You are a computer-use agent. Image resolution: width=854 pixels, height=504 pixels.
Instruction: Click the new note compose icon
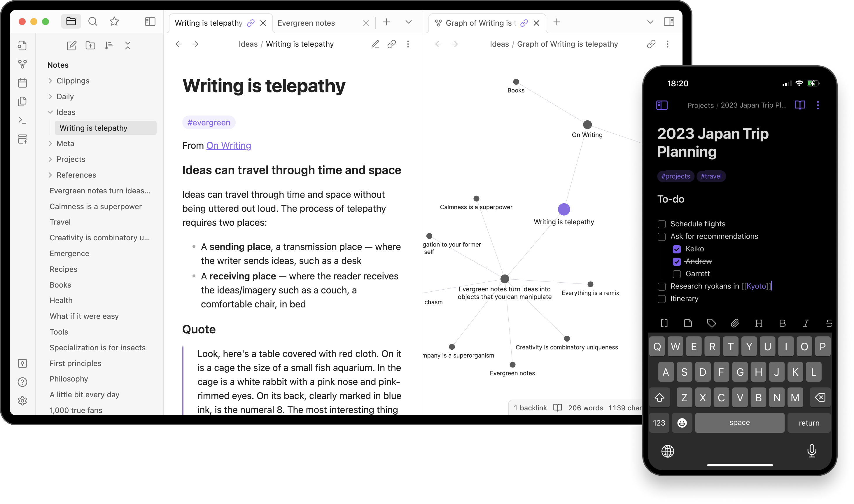(71, 45)
